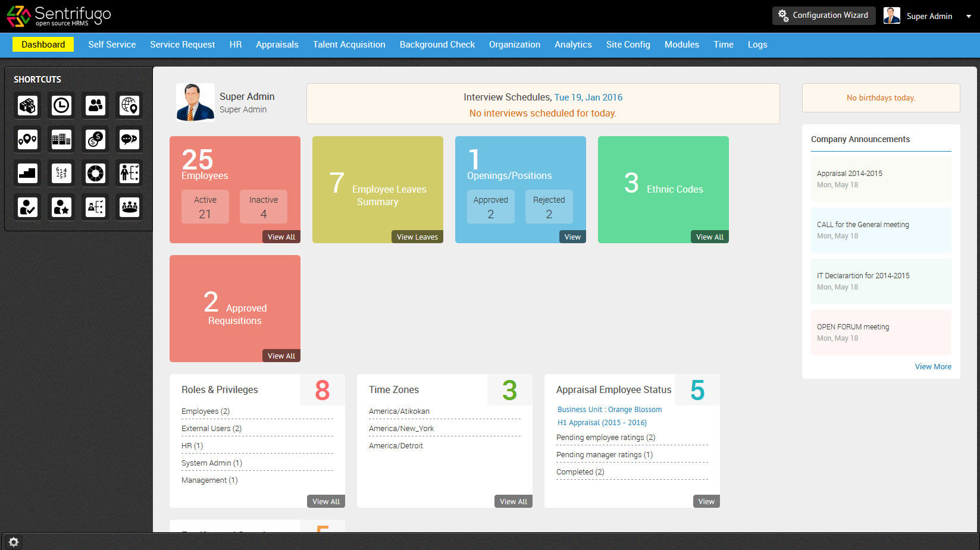Open the lifebuoy ring shortcut icon
980x550 pixels.
(95, 174)
